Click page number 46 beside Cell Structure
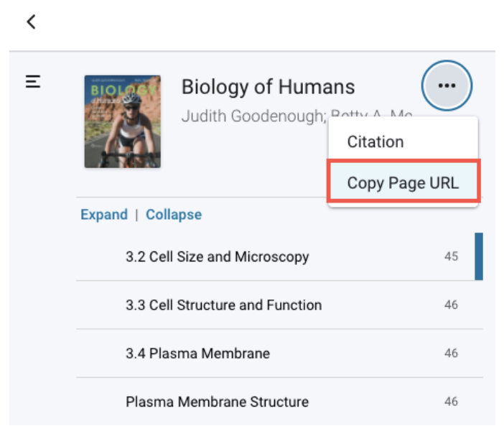This screenshot has width=504, height=431. pyautogui.click(x=451, y=305)
